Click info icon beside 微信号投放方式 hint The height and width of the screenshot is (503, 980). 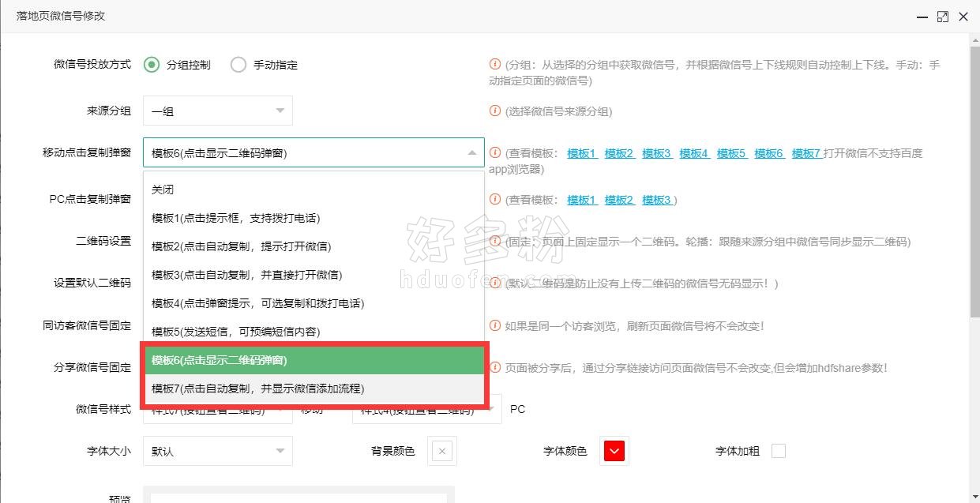(495, 65)
